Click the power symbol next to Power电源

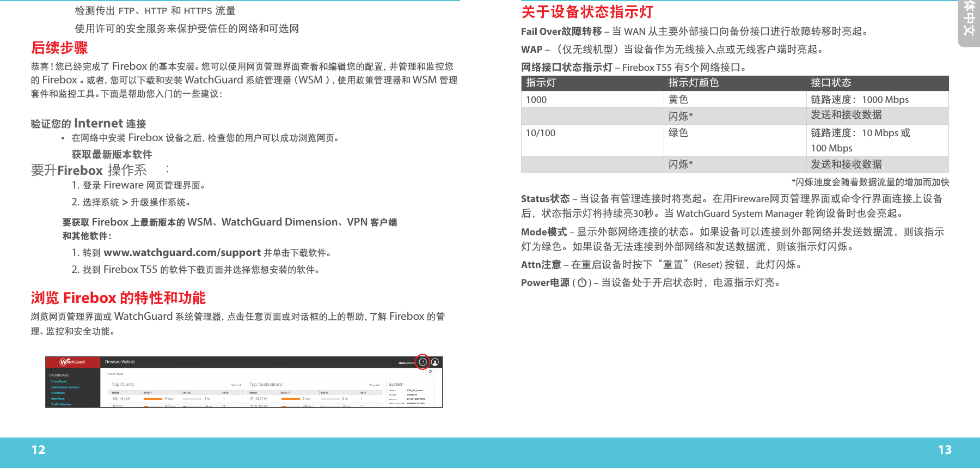[582, 283]
